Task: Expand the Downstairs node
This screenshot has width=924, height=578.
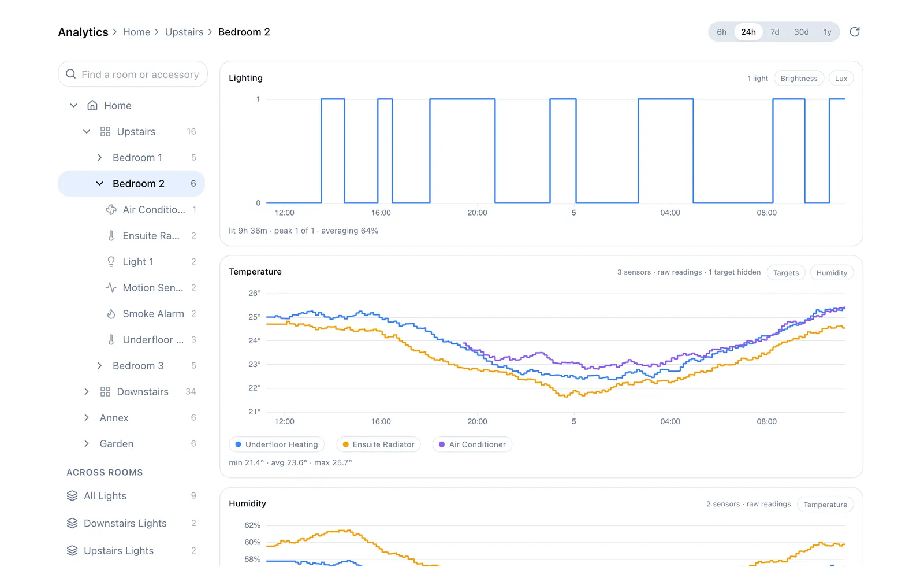Action: click(x=87, y=392)
